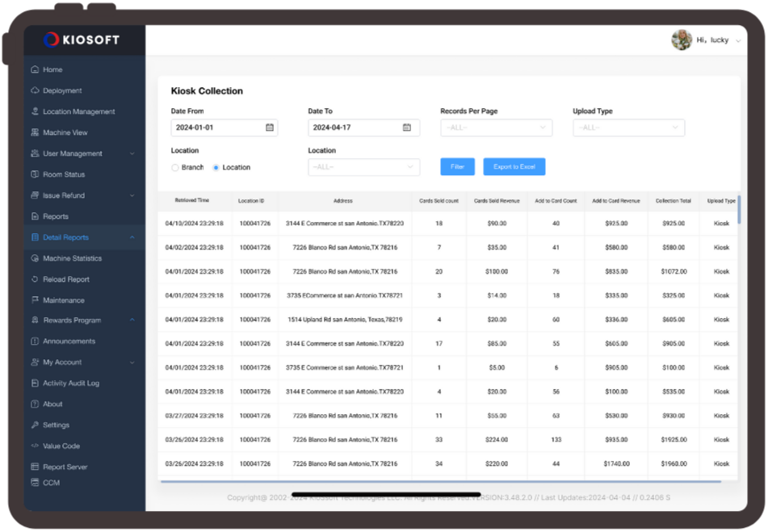Open the Records Per Page dropdown
The height and width of the screenshot is (532, 768).
(496, 128)
